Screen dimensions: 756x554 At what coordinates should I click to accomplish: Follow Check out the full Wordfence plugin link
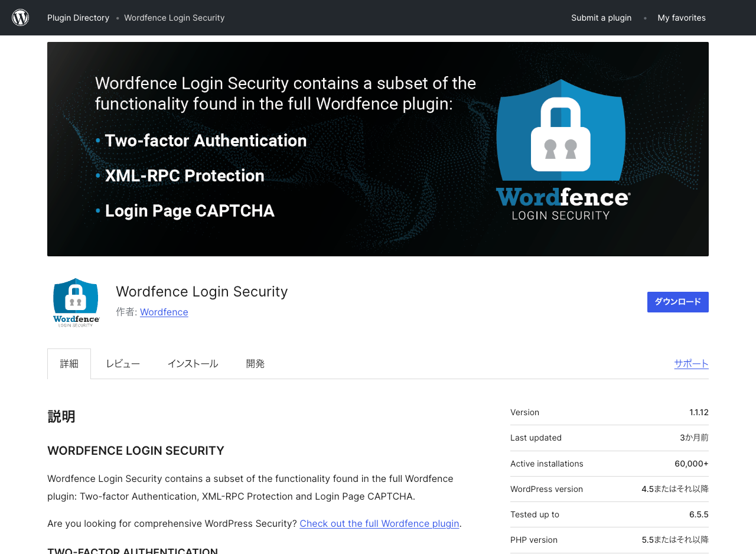tap(379, 523)
